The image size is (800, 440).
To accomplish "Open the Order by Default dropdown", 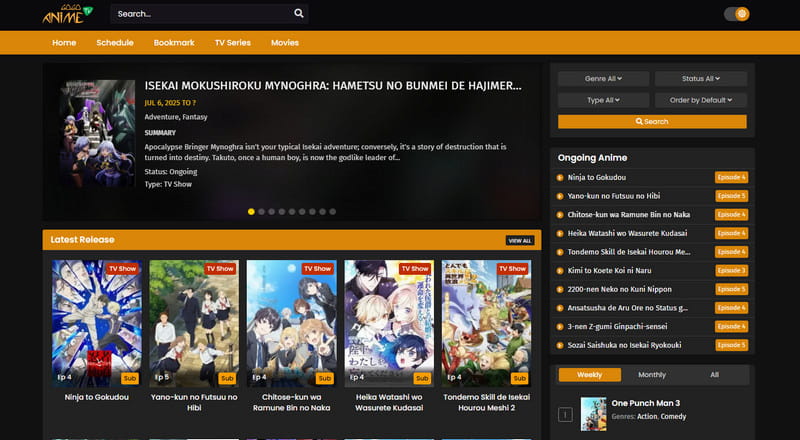I will click(701, 100).
